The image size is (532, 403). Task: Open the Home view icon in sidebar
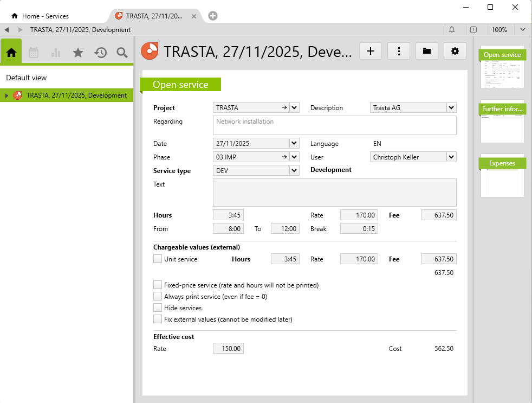[x=11, y=53]
